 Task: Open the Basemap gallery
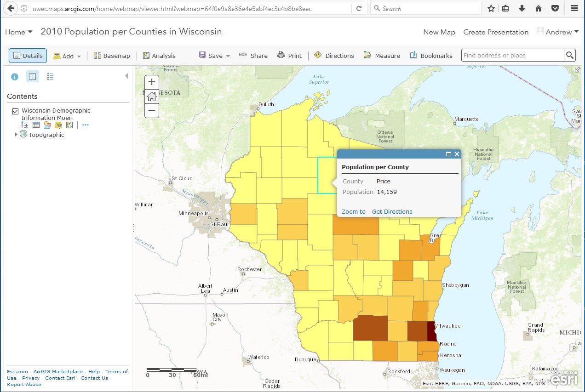112,56
